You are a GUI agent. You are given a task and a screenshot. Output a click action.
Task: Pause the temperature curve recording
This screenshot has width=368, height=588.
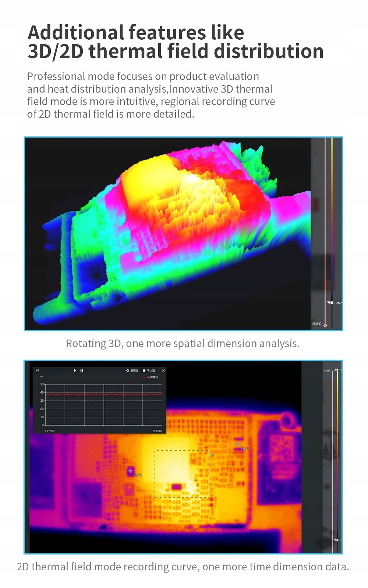point(82,370)
